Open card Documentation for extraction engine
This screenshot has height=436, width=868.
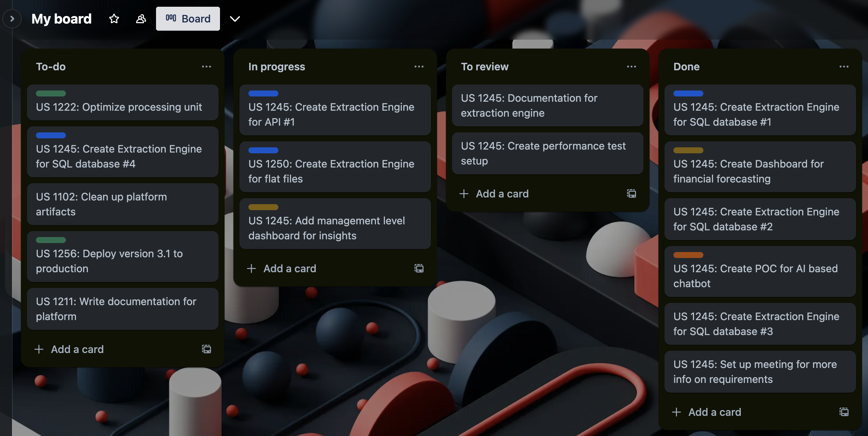pos(548,105)
